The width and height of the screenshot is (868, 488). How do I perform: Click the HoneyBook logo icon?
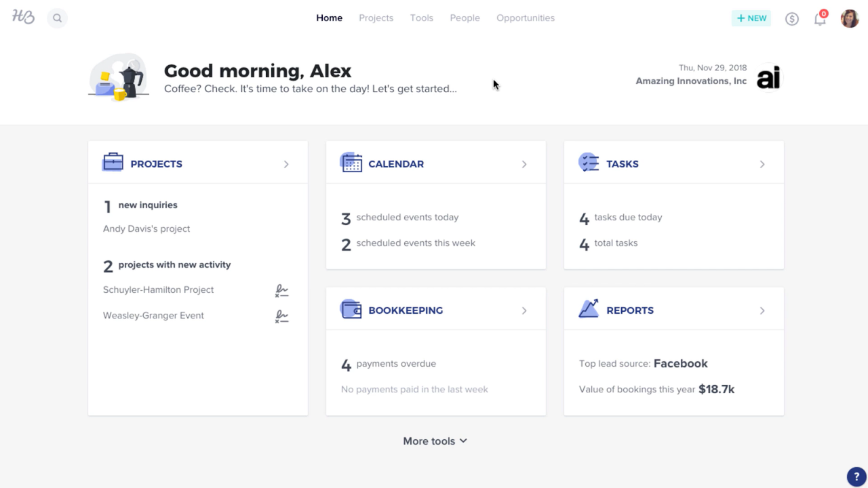[23, 18]
